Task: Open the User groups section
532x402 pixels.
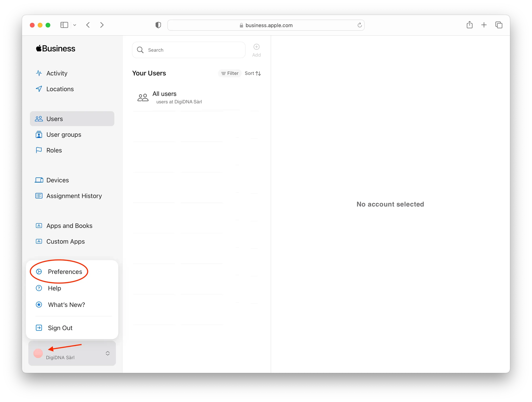Action: click(x=63, y=134)
